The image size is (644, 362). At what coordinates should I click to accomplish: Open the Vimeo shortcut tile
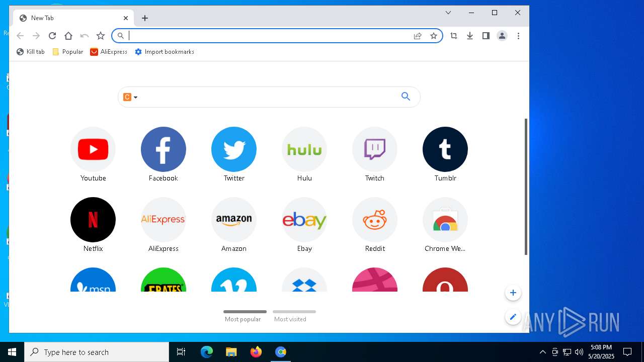pyautogui.click(x=234, y=280)
